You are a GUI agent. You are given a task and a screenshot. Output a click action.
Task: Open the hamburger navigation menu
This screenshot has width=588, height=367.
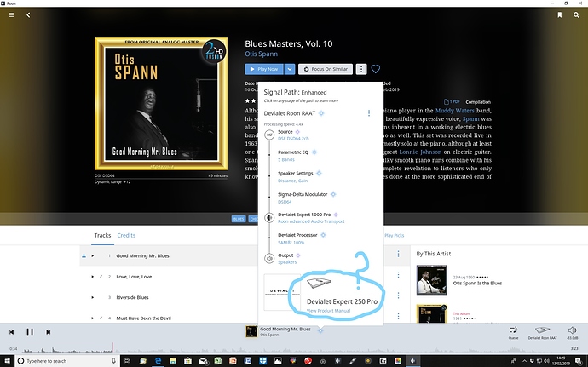[12, 15]
